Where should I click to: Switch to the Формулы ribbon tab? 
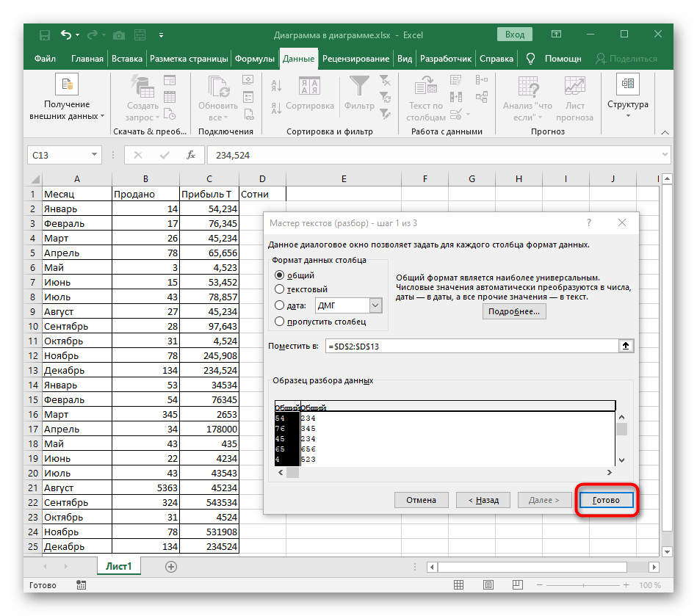point(255,59)
